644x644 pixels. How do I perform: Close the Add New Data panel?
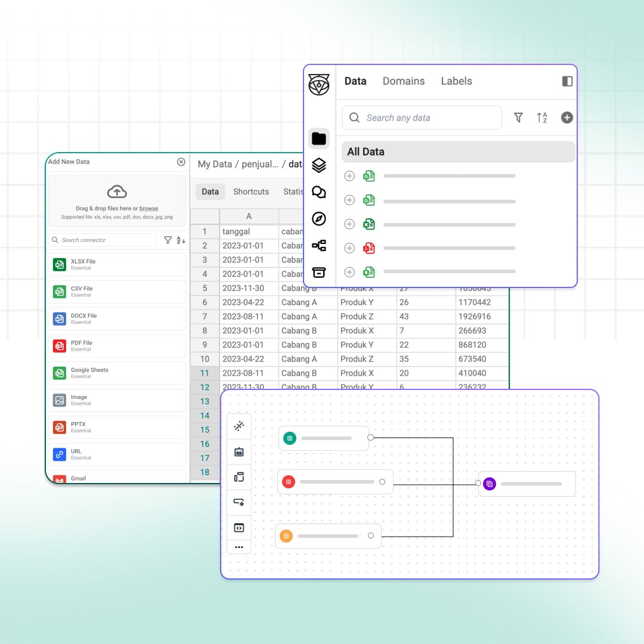pyautogui.click(x=181, y=162)
